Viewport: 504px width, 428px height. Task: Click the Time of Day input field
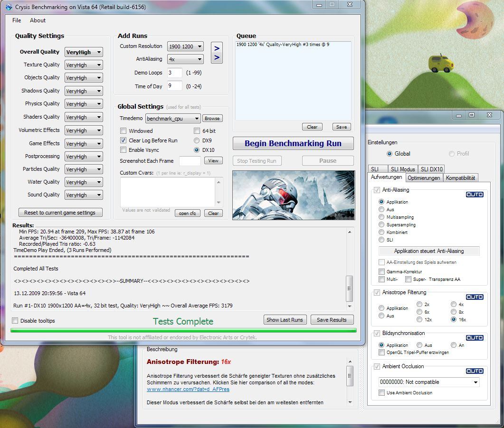[174, 86]
